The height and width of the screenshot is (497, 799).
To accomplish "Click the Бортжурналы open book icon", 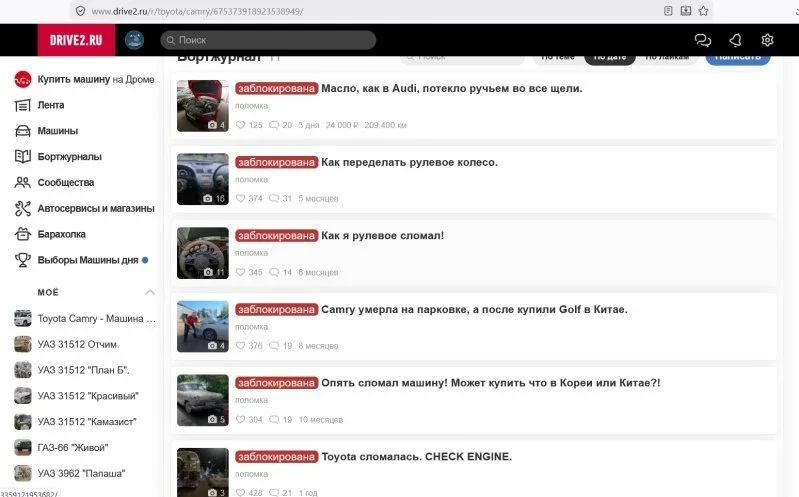I will pyautogui.click(x=22, y=156).
